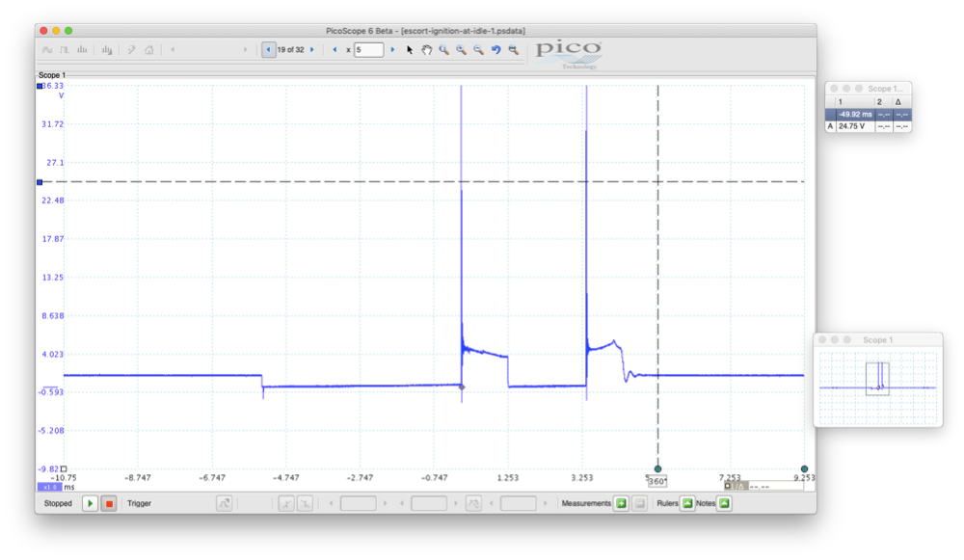Click the Channel A scale square at 36.33 V
964x560 pixels.
coord(40,86)
